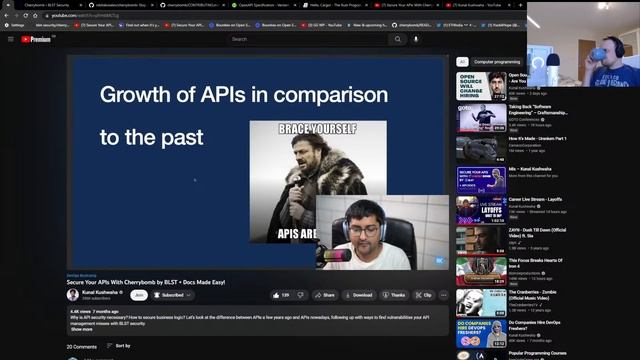This screenshot has width=640, height=360.
Task: Click the main video player area
Action: point(258,162)
